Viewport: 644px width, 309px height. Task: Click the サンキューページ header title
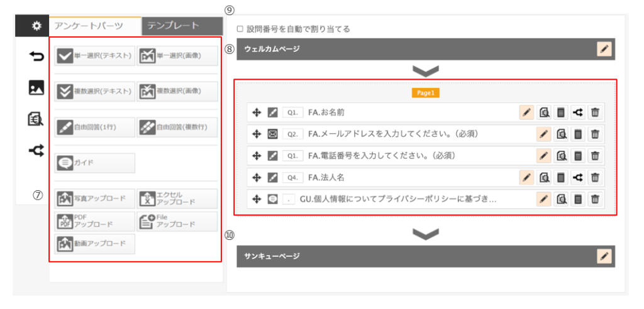pos(272,256)
